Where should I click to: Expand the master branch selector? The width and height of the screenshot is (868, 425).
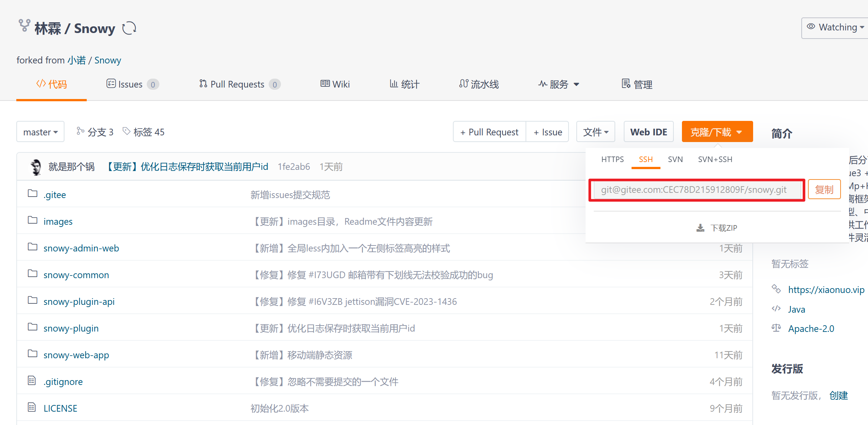tap(40, 132)
